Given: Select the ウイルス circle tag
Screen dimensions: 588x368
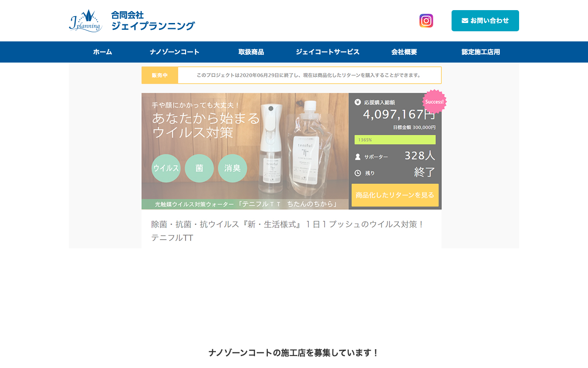Looking at the screenshot, I should click(166, 168).
